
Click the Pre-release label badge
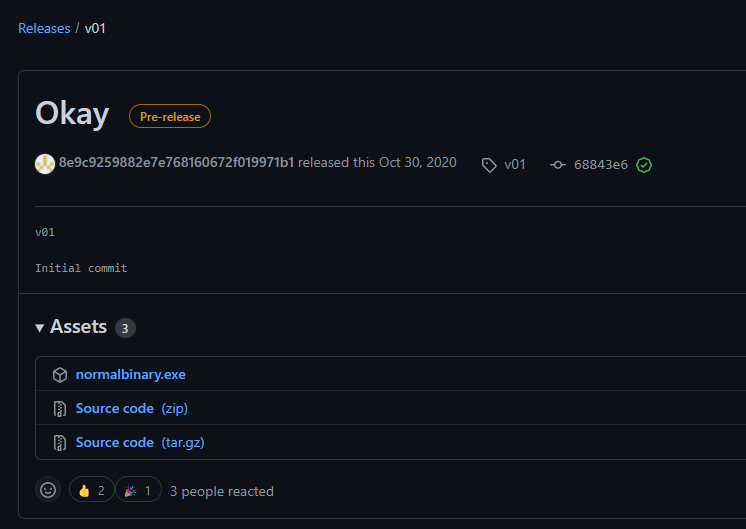click(170, 117)
